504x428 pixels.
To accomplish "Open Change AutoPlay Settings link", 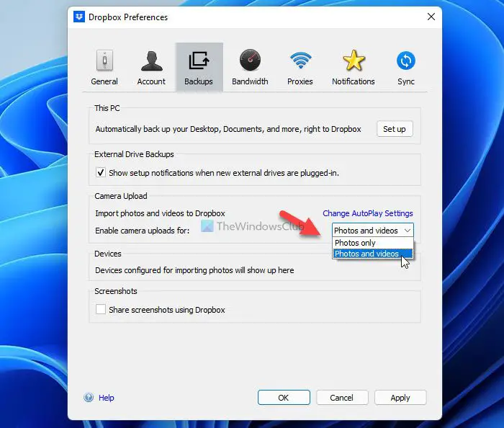I will click(x=368, y=213).
